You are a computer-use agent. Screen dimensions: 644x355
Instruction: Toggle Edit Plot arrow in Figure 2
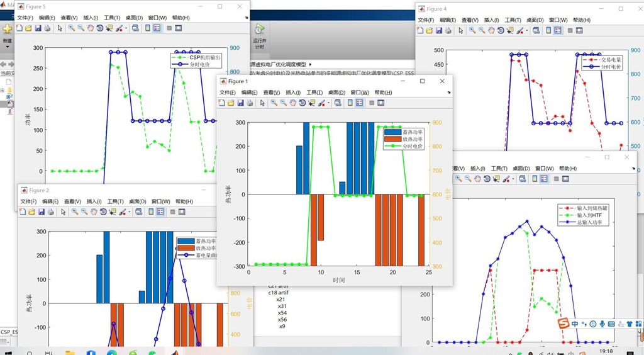pos(63,211)
